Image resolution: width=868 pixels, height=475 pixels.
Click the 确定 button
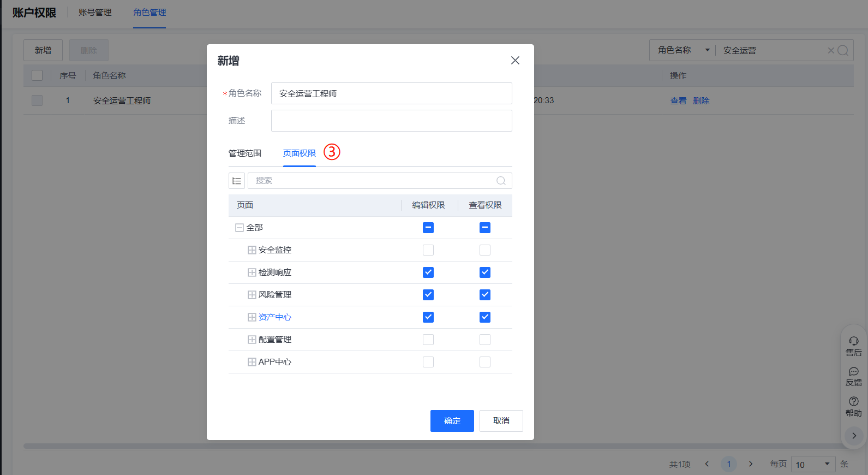pos(452,421)
